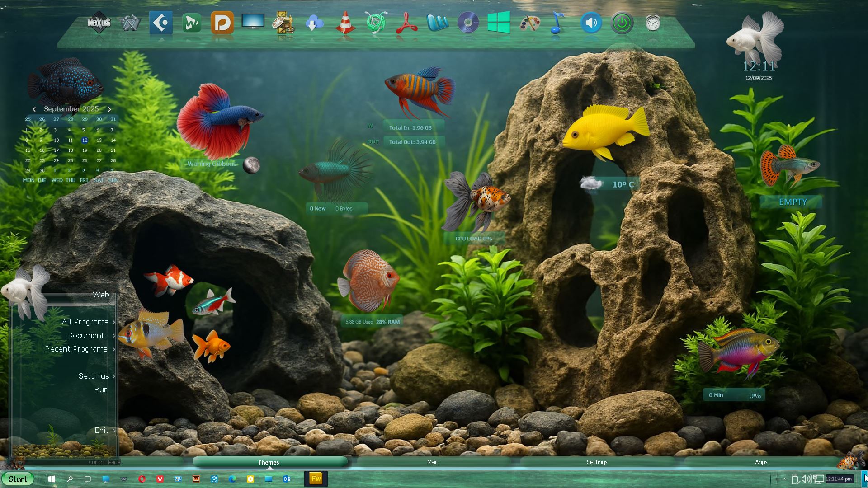Screen dimensions: 868x488
Task: Click the Fireworks Fw taskbar icon
Action: click(x=316, y=479)
